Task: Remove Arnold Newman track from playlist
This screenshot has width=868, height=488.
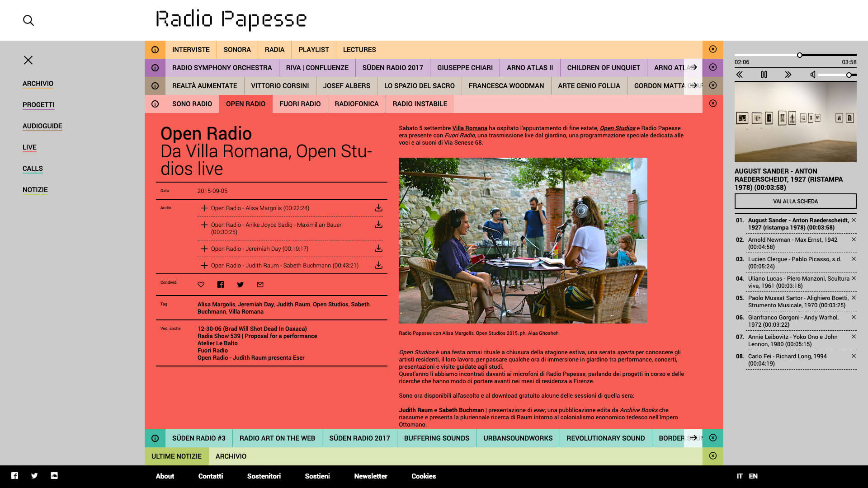Action: (x=854, y=239)
